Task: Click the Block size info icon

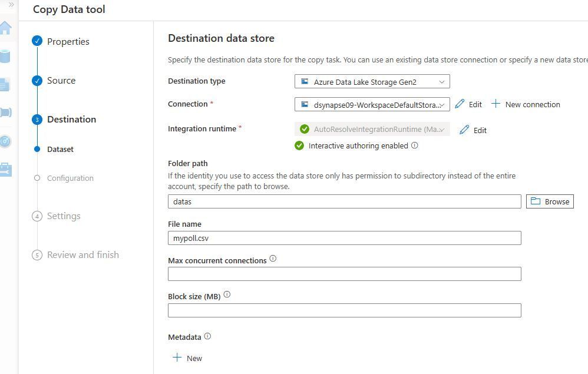Action: click(227, 294)
